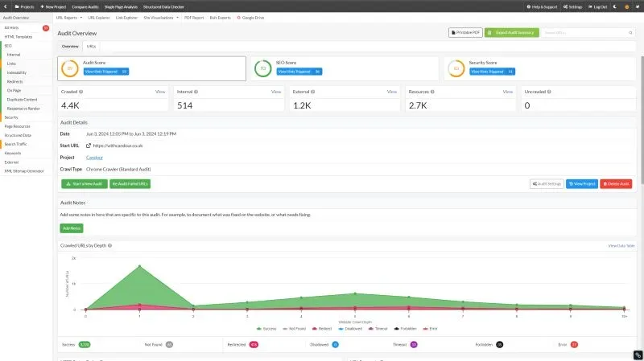View hints triggered for Security Score
The width and height of the screenshot is (644, 361).
pyautogui.click(x=492, y=72)
